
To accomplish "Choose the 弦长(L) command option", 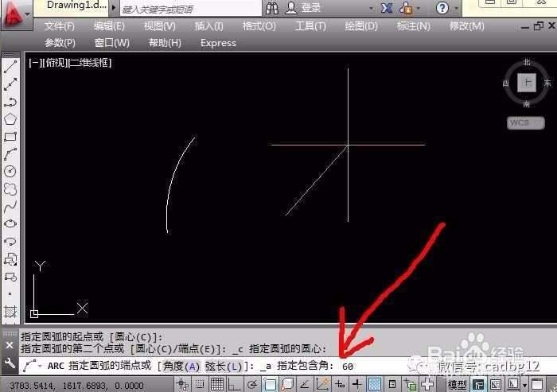I will point(224,366).
